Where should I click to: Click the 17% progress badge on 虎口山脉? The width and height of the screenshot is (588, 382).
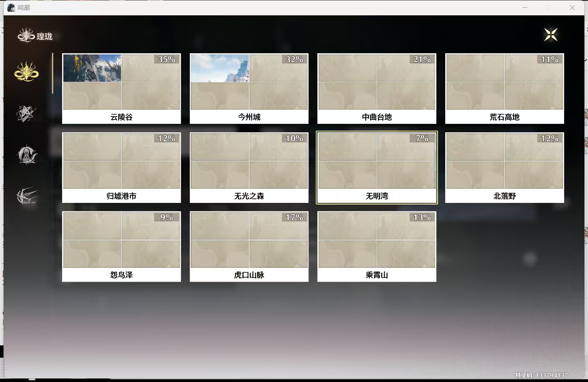[x=294, y=217]
